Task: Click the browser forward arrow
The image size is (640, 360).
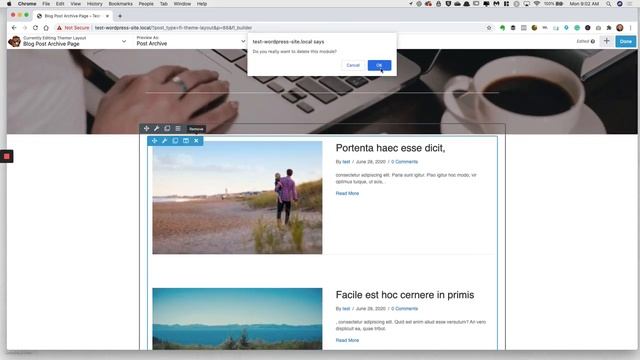Action: [24, 28]
